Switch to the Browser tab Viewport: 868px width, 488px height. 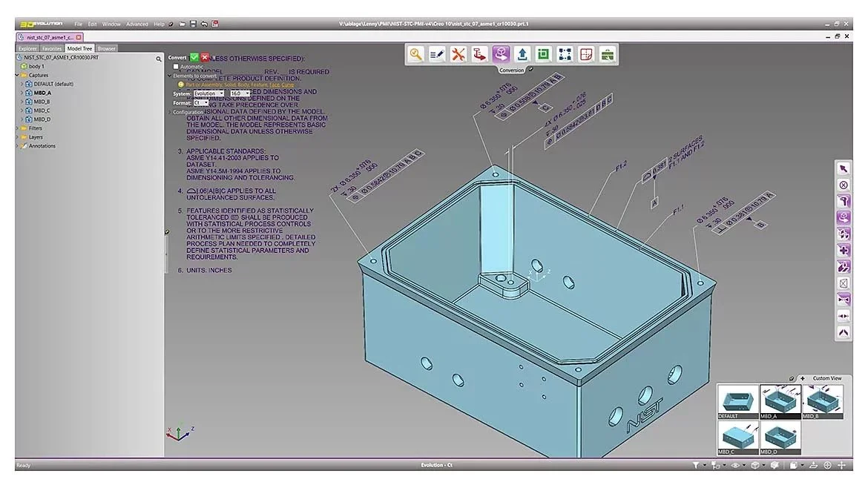tap(106, 47)
